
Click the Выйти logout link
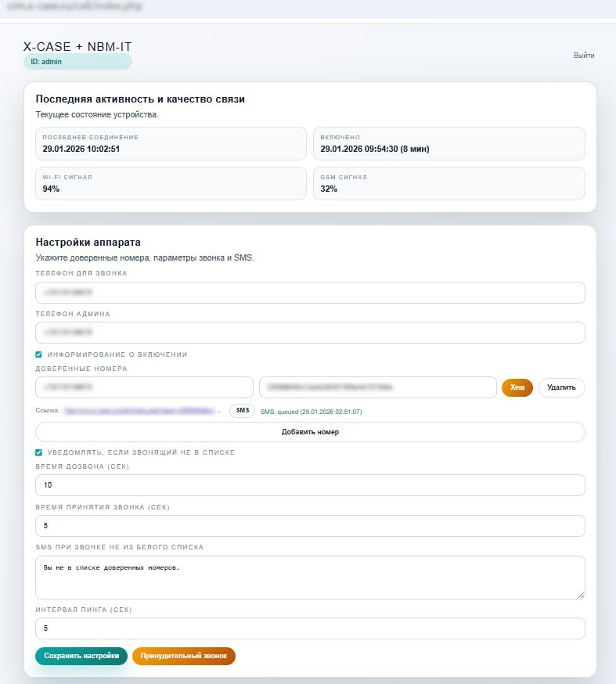coord(583,56)
